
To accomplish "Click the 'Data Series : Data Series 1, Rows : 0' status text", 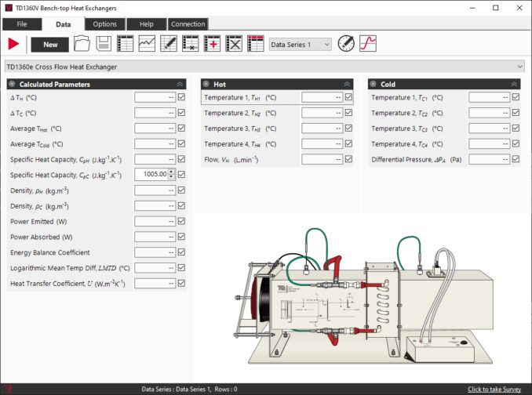I will click(x=189, y=390).
